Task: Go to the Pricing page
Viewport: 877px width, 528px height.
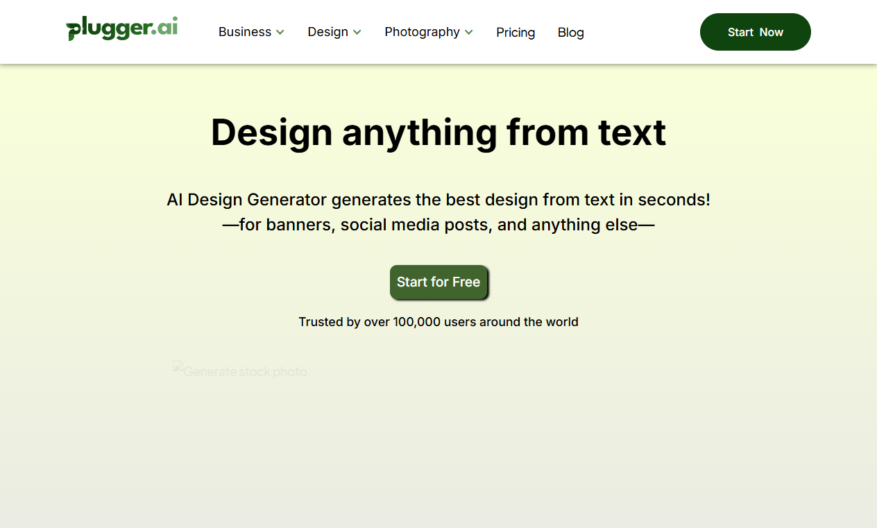Action: point(515,32)
